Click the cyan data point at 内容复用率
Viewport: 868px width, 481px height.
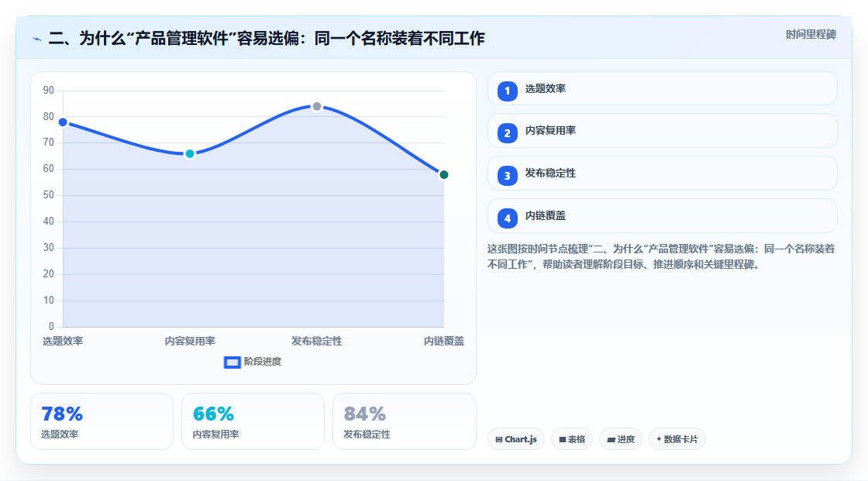pyautogui.click(x=190, y=154)
